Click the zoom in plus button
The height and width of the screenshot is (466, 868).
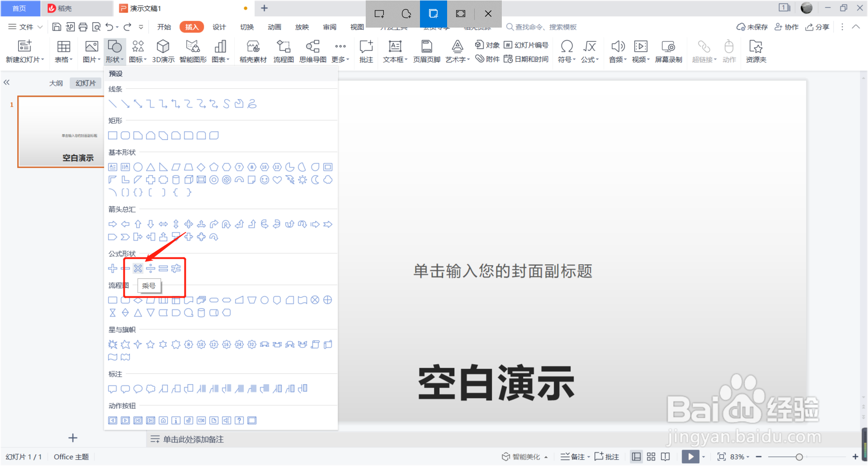(x=855, y=456)
